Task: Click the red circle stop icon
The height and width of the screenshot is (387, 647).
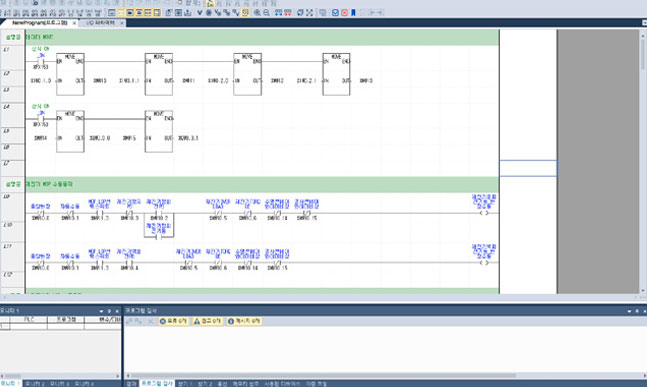Action: (x=345, y=13)
